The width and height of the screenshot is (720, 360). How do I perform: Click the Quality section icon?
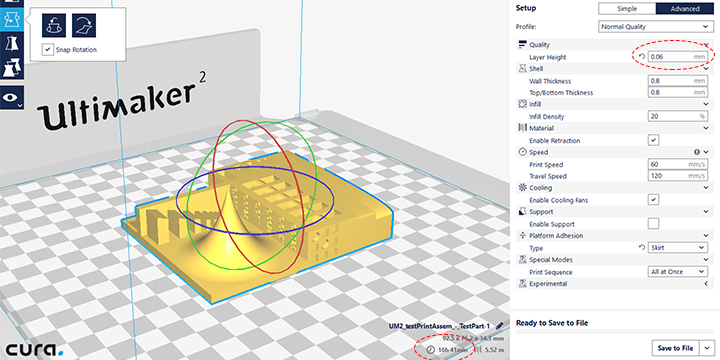click(522, 45)
